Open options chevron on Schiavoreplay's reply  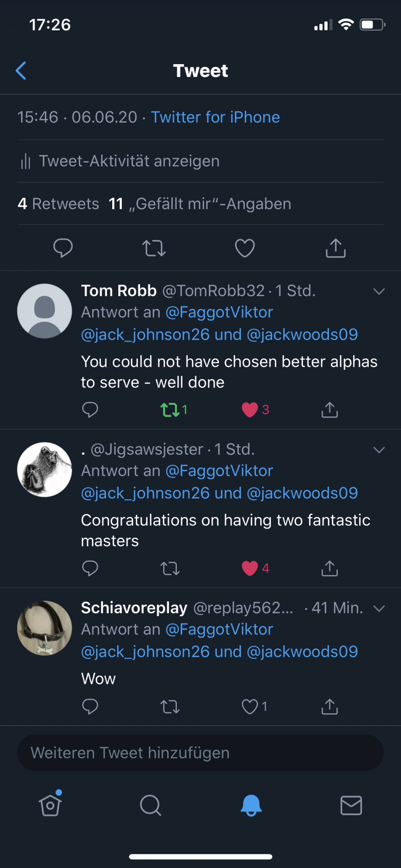[x=379, y=608]
